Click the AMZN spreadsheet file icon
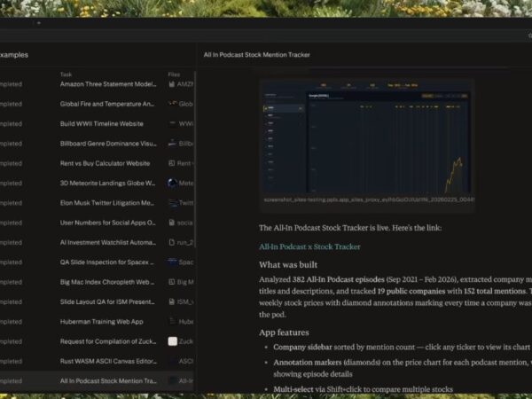This screenshot has width=532, height=399. 172,84
